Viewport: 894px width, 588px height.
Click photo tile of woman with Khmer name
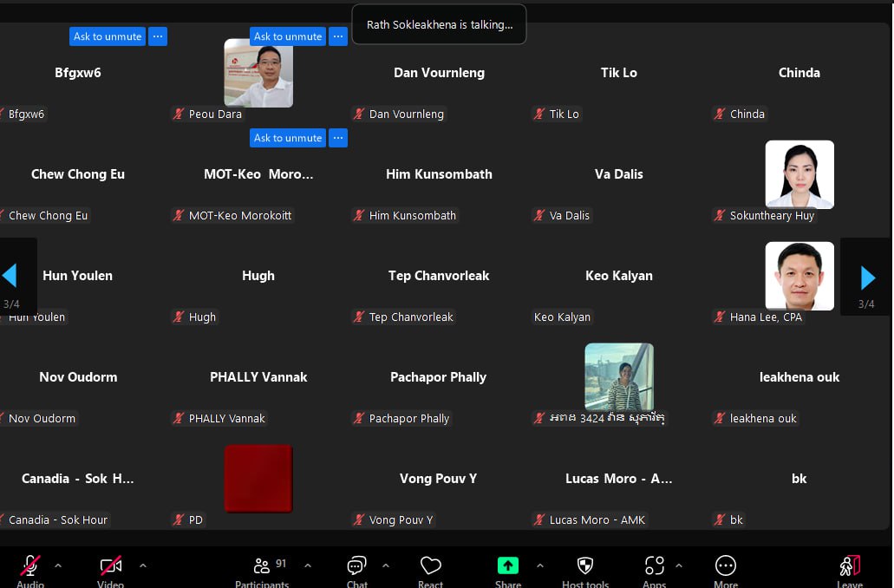click(619, 377)
